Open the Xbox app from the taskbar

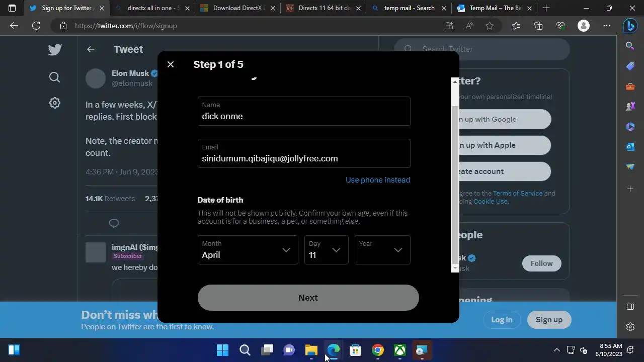click(400, 350)
